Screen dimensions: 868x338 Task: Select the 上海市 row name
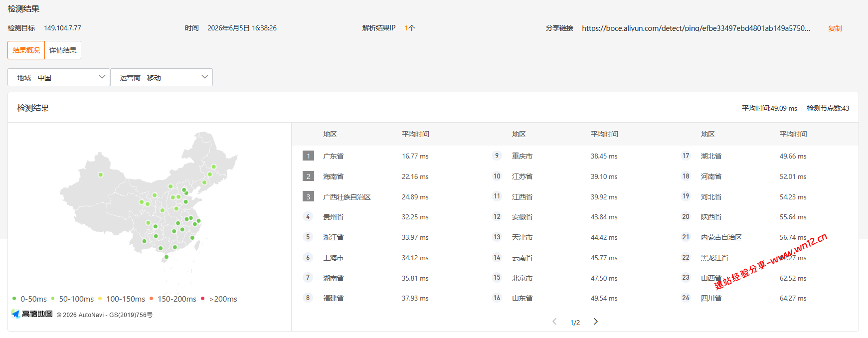coord(333,258)
